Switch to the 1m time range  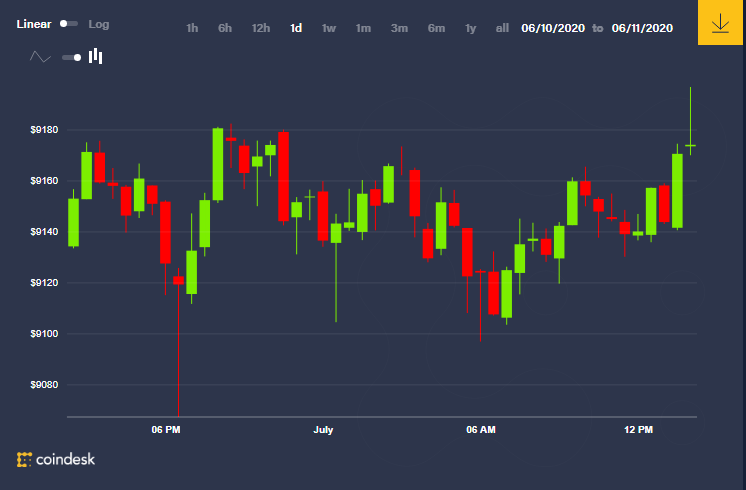pos(363,28)
